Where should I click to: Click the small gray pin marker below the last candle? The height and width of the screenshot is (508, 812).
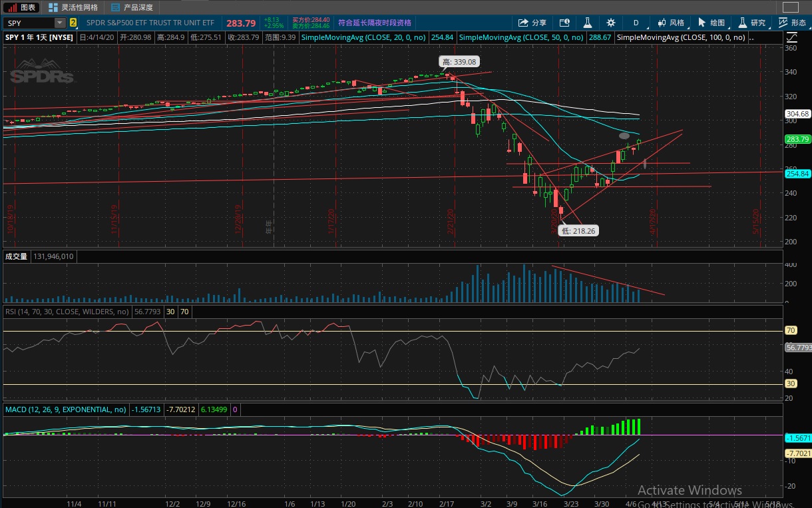pos(645,164)
